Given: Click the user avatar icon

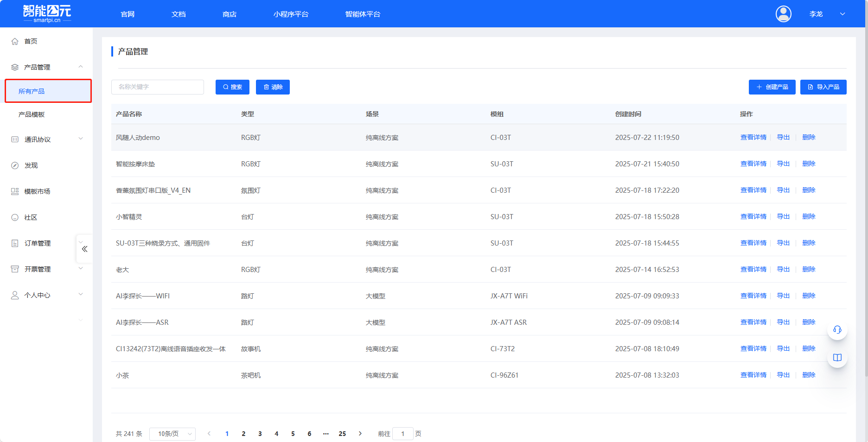Looking at the screenshot, I should point(783,14).
